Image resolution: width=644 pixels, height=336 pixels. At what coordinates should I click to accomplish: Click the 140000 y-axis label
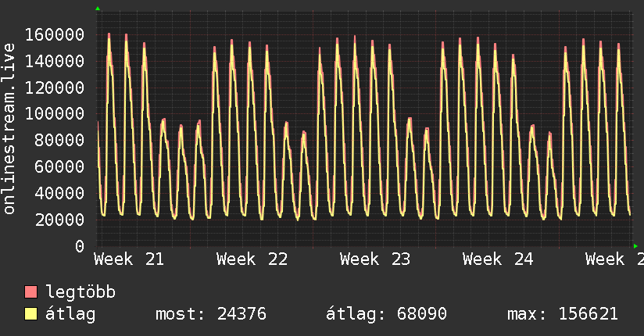pos(55,61)
